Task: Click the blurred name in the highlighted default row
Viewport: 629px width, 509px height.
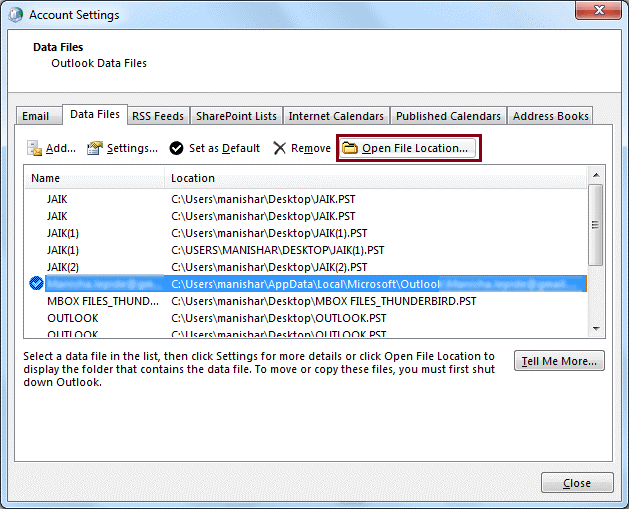Action: coord(104,284)
